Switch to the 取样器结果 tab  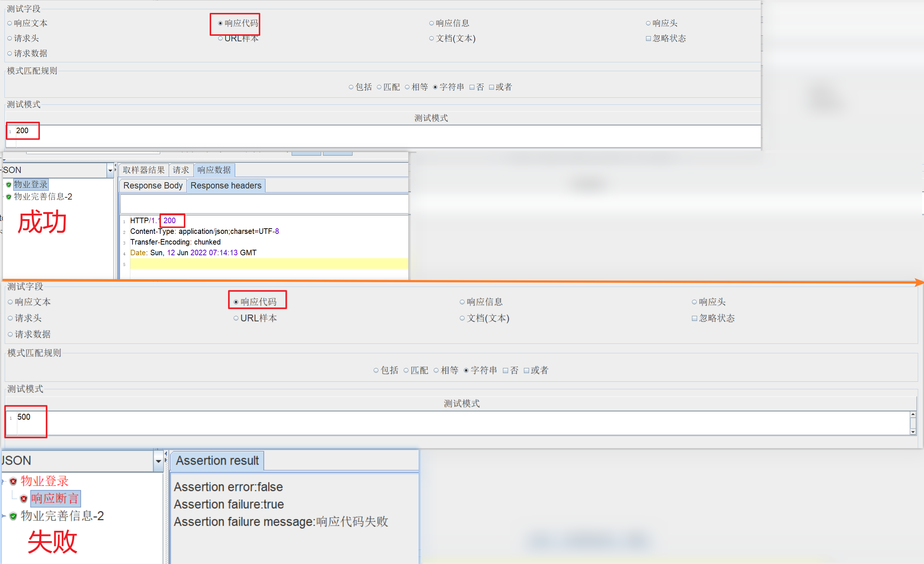(x=144, y=170)
